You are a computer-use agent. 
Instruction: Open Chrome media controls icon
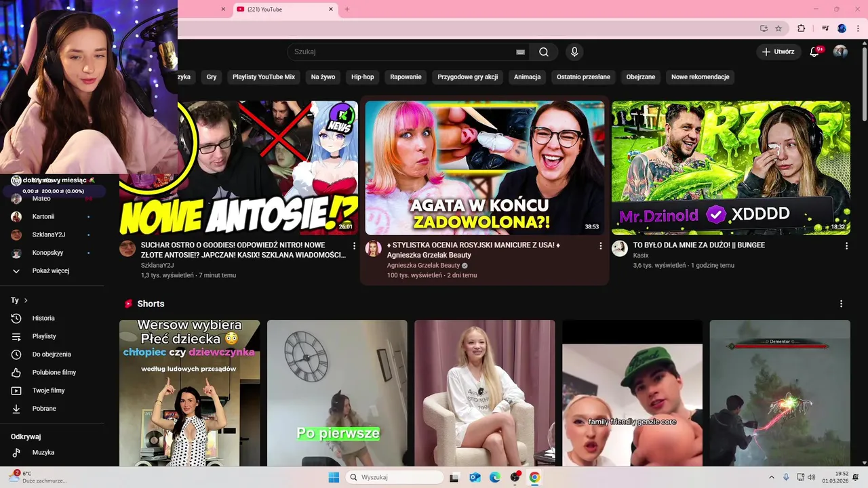[x=825, y=28]
